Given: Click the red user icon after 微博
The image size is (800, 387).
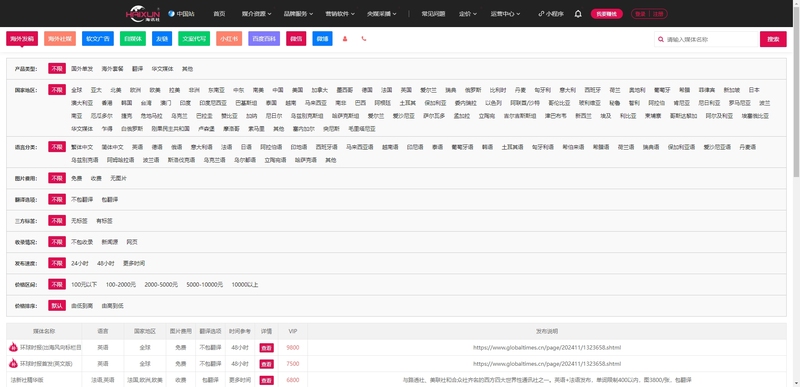Looking at the screenshot, I should coord(345,39).
